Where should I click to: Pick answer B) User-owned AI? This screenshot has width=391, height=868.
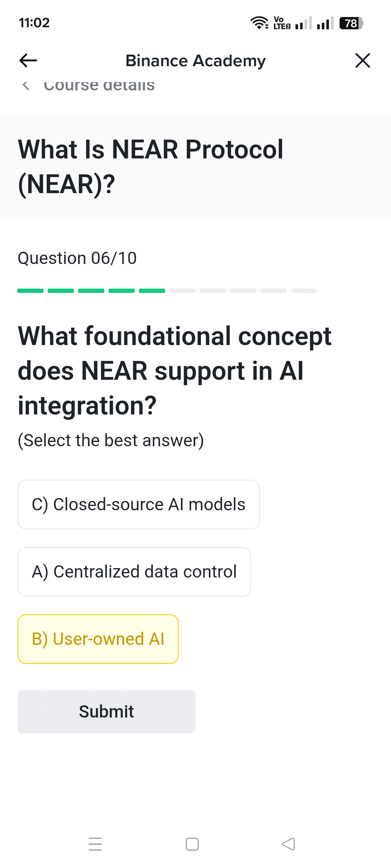[x=98, y=639]
